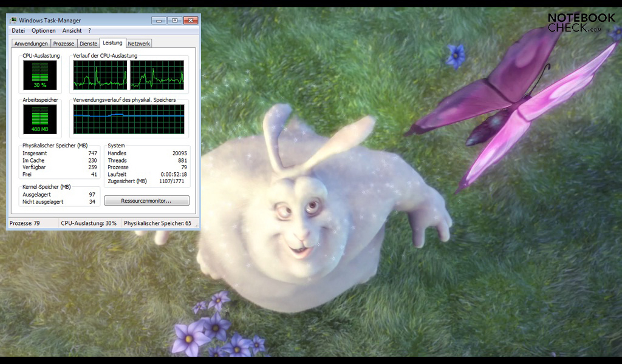Switch to the Netzwerk tab
Image resolution: width=622 pixels, height=364 pixels.
tap(139, 44)
